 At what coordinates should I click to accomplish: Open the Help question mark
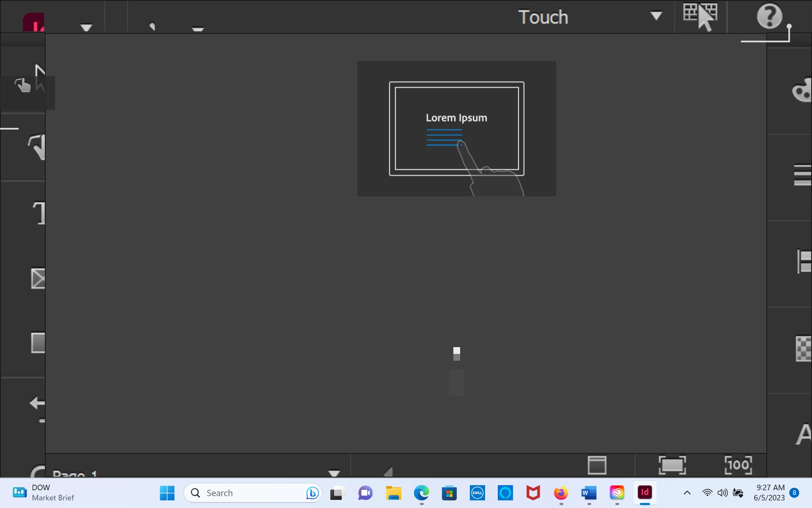[769, 17]
